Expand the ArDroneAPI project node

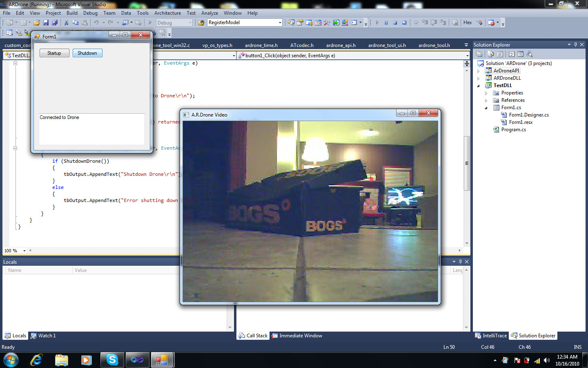479,71
